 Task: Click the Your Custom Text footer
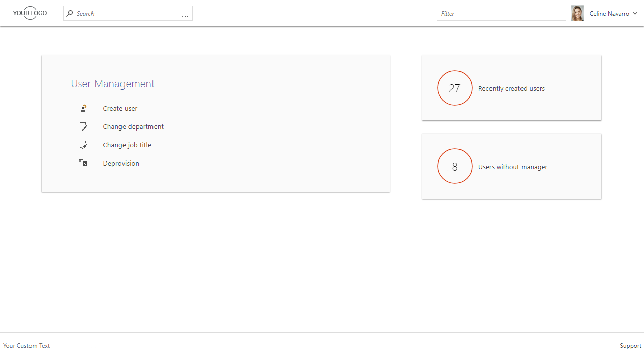(26, 346)
